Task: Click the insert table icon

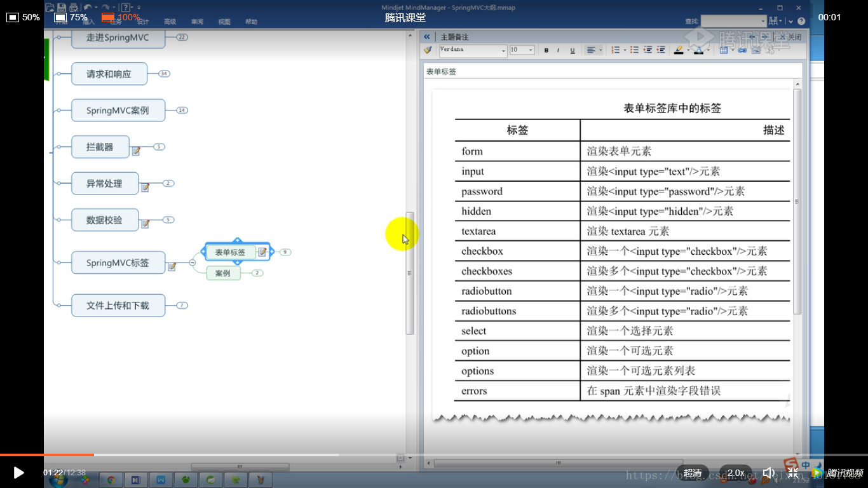Action: coord(725,50)
